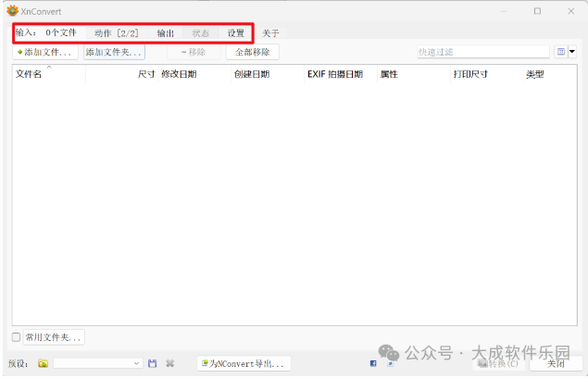The height and width of the screenshot is (378, 588).
Task: Go to the 设置 tab
Action: pos(236,33)
